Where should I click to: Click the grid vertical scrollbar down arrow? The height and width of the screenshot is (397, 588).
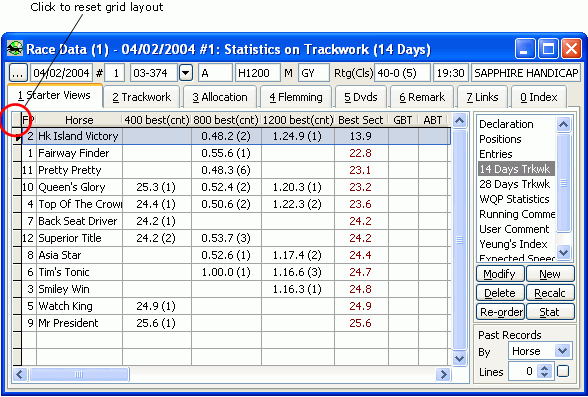pos(459,358)
